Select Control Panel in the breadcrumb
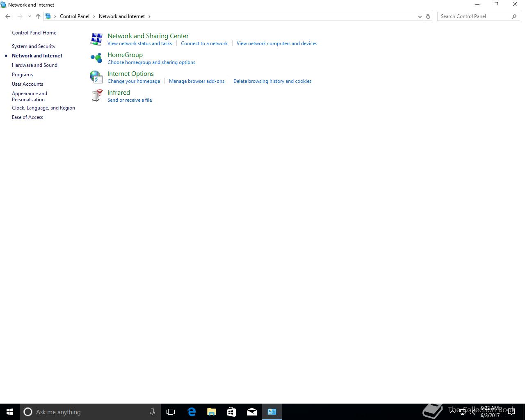 pos(75,16)
